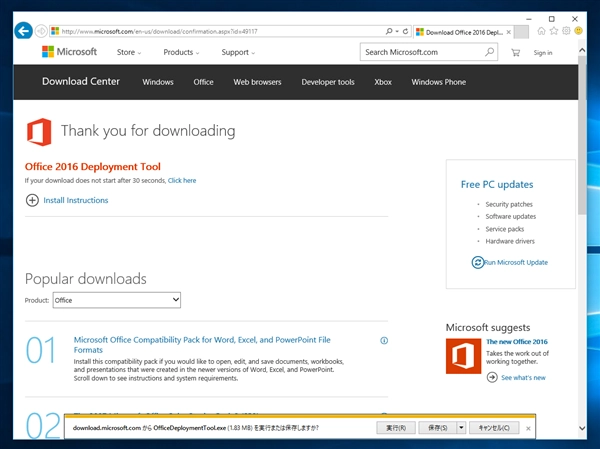Select Developer tools in the nav bar
Image resolution: width=600 pixels, height=449 pixels.
tap(328, 82)
